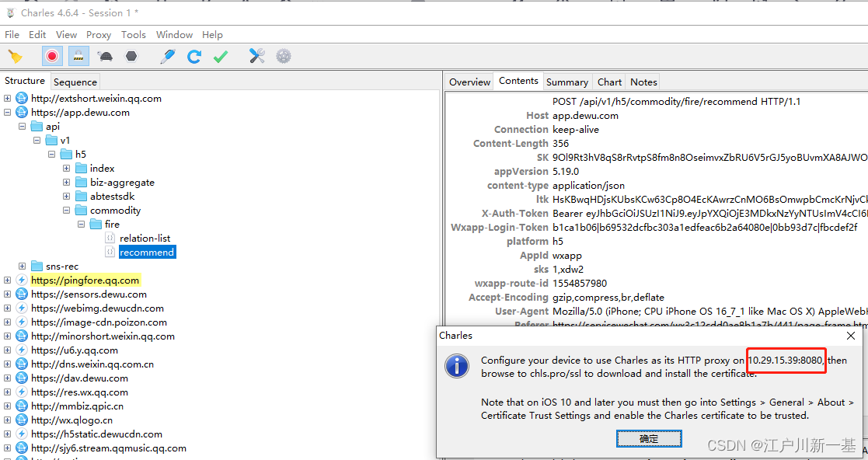The height and width of the screenshot is (460, 868).
Task: Open the View menu
Action: [x=66, y=34]
